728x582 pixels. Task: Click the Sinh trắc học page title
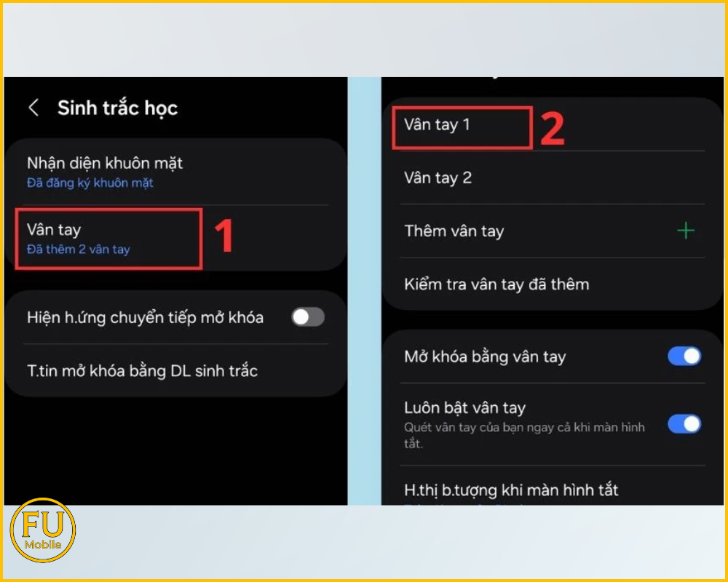point(117,108)
